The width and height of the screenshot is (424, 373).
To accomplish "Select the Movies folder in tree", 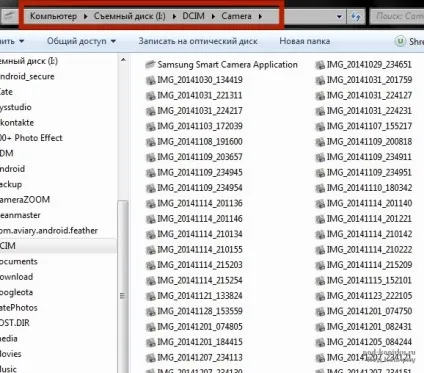I will click(x=11, y=354).
